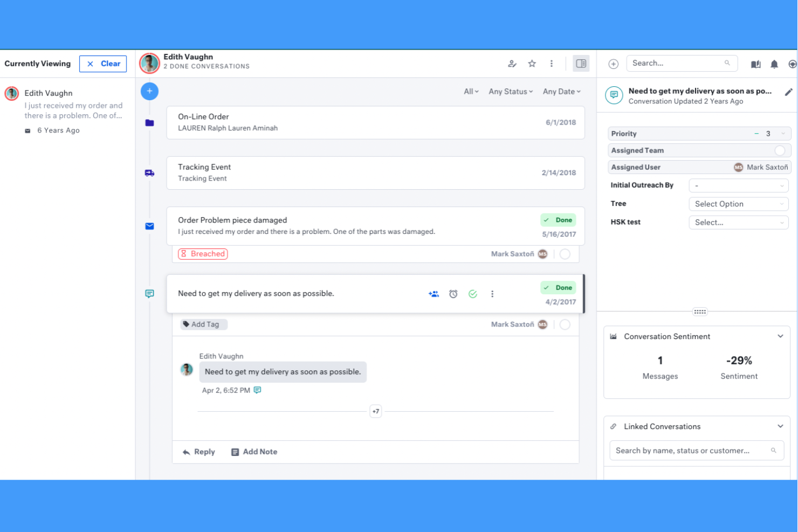The width and height of the screenshot is (798, 532).
Task: Mark conversation complete with green check icon
Action: click(473, 294)
